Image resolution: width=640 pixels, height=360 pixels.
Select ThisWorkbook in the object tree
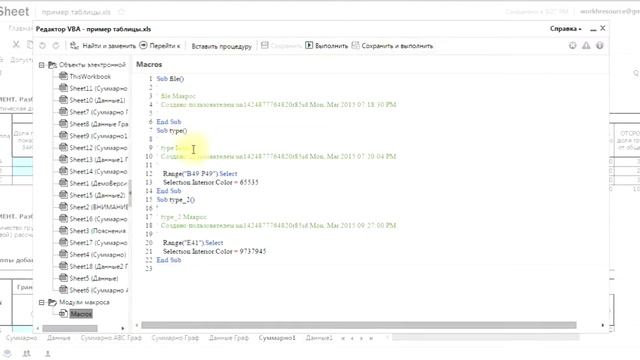coord(90,76)
